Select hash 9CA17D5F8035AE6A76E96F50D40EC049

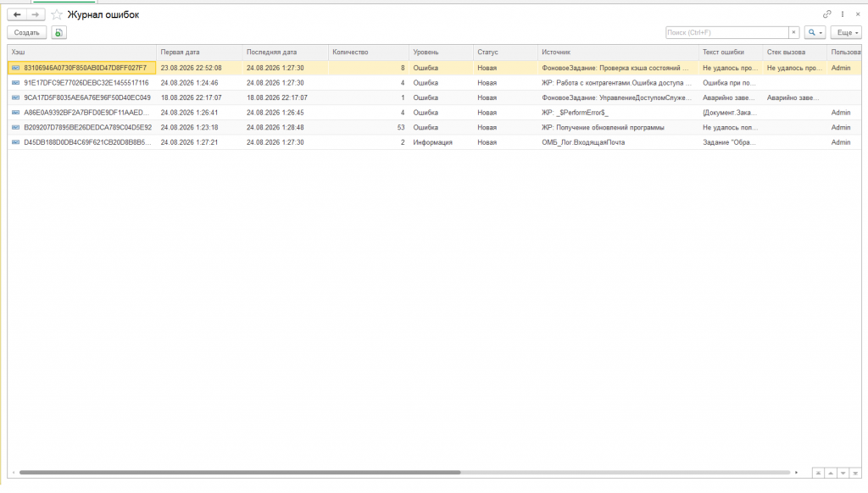[87, 98]
